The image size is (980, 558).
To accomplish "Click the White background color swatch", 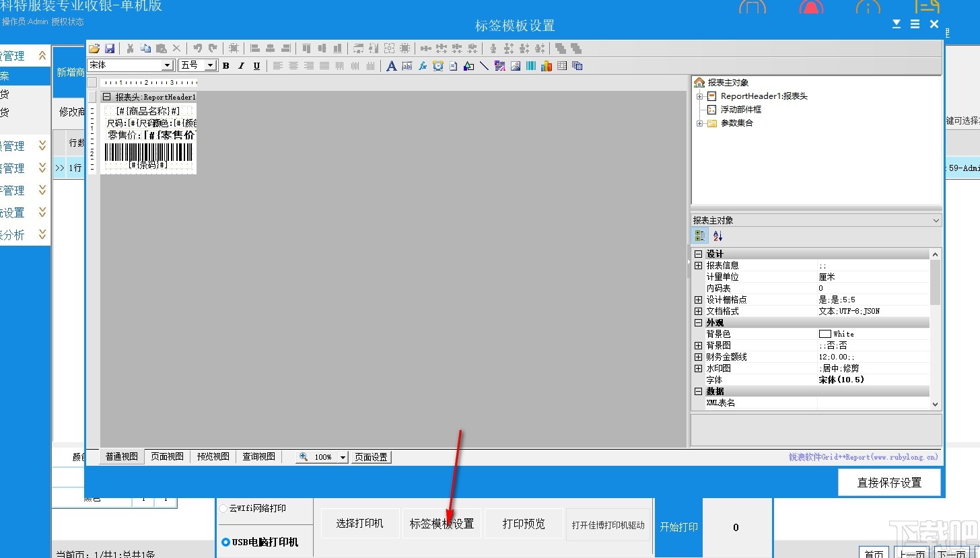I will (x=825, y=334).
